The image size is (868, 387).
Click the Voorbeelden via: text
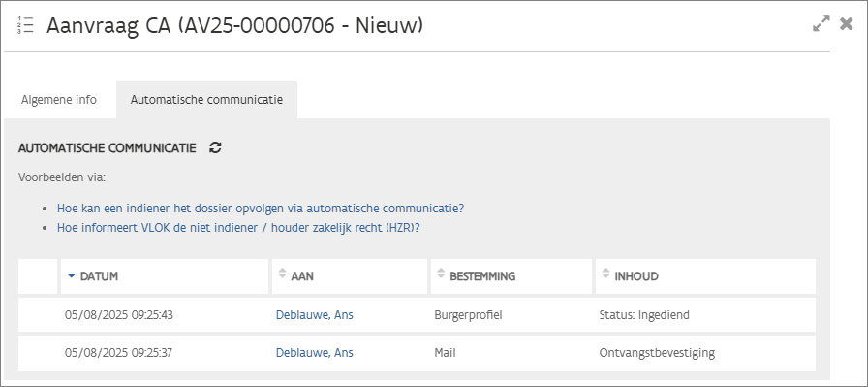[62, 177]
